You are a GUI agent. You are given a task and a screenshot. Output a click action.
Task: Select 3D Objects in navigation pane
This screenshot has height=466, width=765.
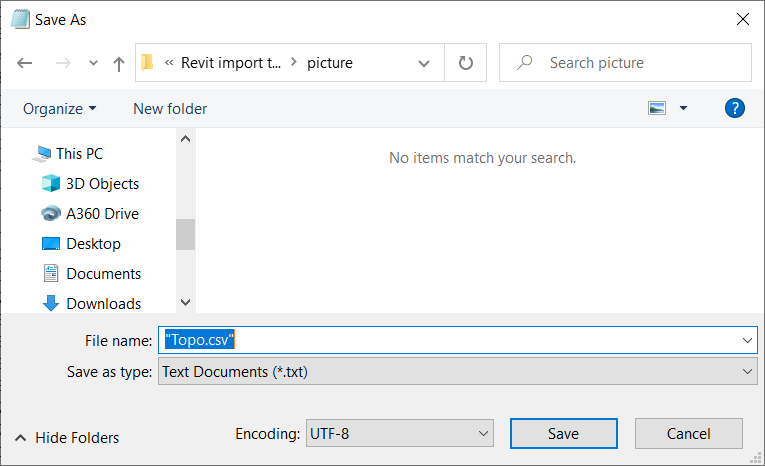(x=102, y=184)
